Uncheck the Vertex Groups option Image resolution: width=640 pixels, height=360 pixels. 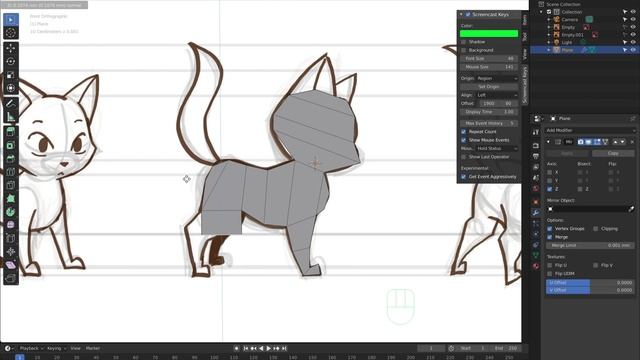point(549,229)
